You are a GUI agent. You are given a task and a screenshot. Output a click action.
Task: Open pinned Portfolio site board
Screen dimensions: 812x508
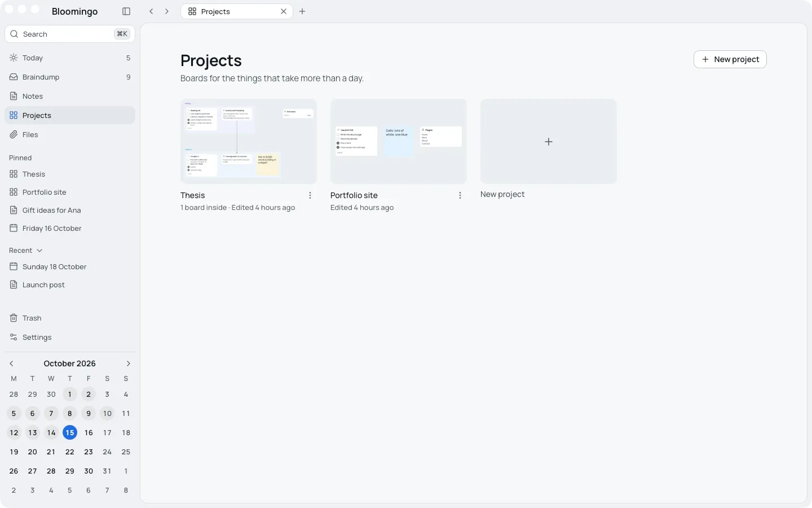point(70,192)
